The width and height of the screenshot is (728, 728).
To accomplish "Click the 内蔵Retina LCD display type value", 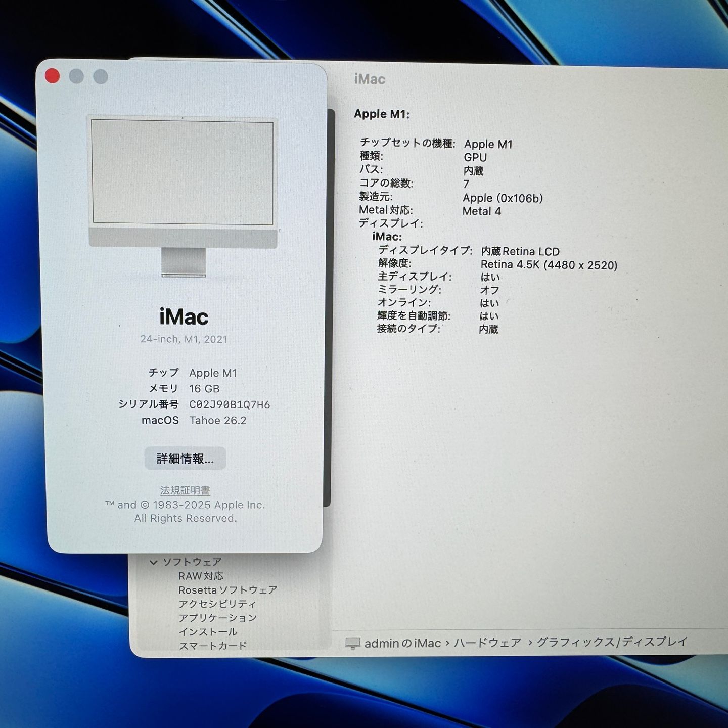I will [520, 251].
